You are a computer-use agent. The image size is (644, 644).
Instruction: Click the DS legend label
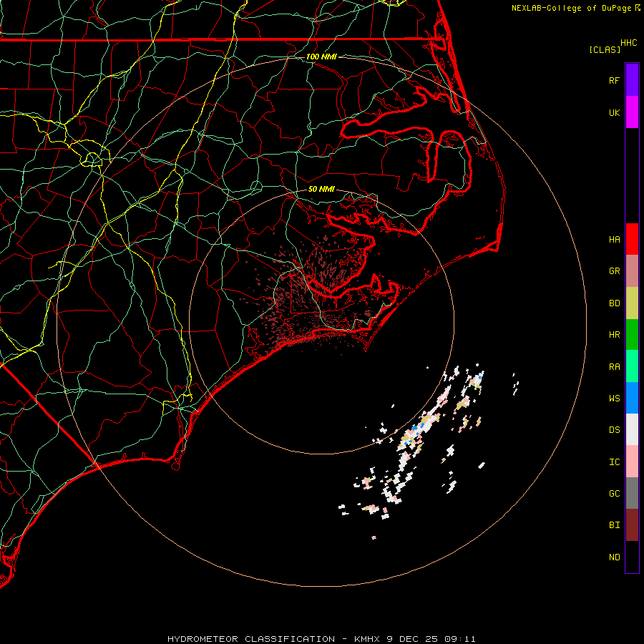(614, 430)
